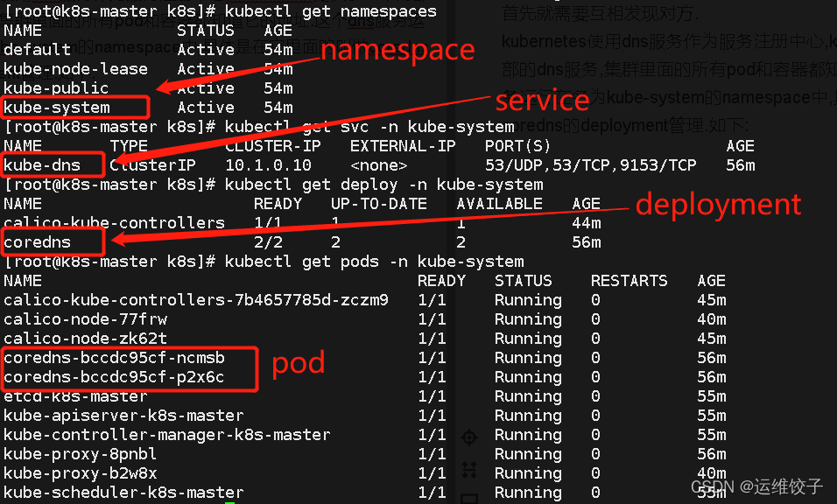Click the STATUS header in pods table

[x=524, y=281]
